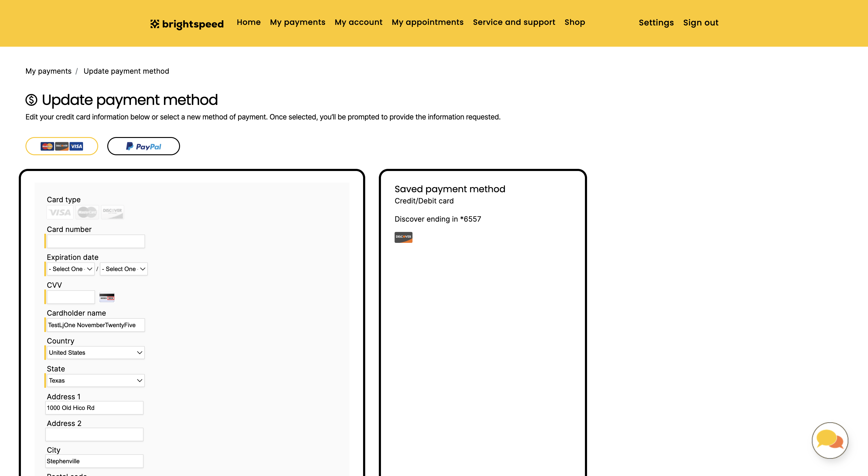Expand the Country dropdown
Screen dimensions: 868x476
click(x=96, y=352)
